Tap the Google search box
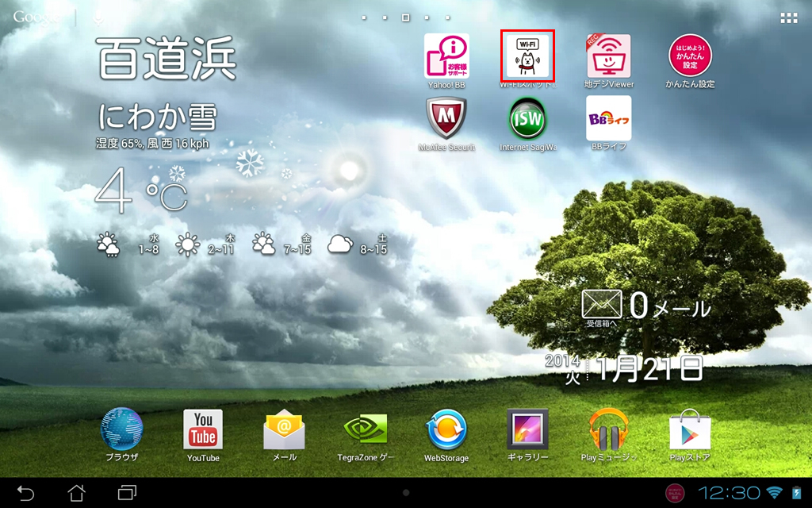This screenshot has height=508, width=812. pyautogui.click(x=36, y=17)
